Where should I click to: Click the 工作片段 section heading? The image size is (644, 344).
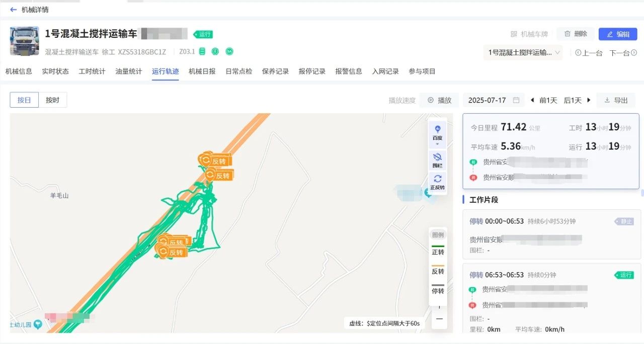coord(484,200)
